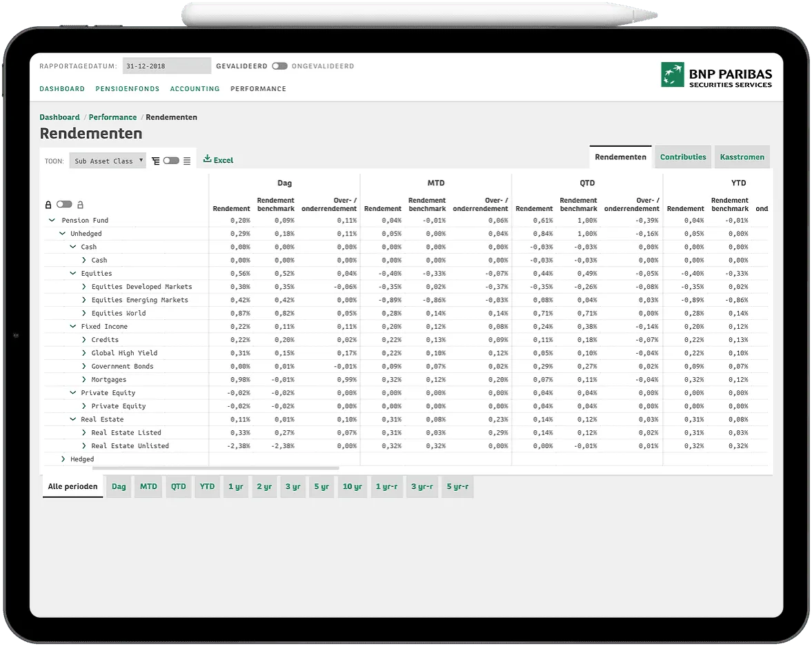Expand the Hedged row
The image size is (812, 646).
(63, 459)
